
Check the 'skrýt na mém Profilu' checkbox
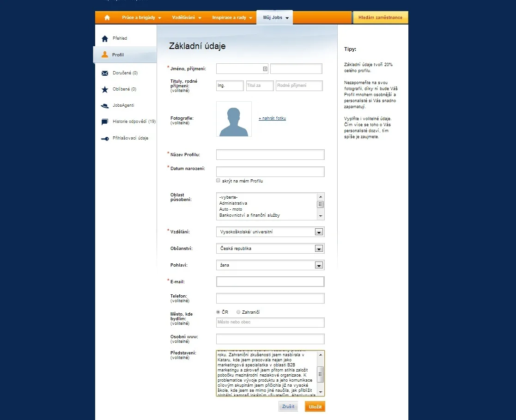click(218, 180)
